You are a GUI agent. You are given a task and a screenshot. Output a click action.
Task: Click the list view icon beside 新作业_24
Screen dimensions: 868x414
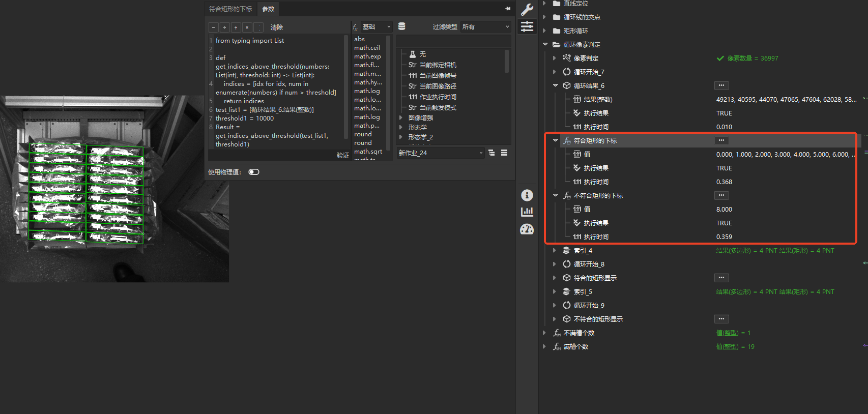504,153
